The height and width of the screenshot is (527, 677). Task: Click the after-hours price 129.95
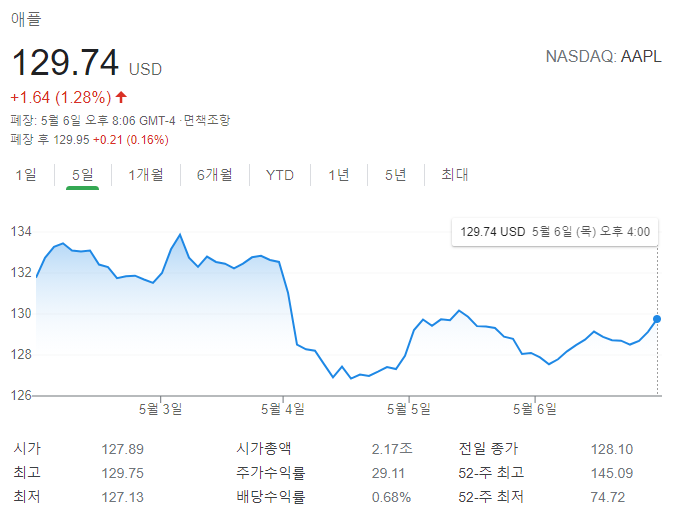tap(71, 140)
